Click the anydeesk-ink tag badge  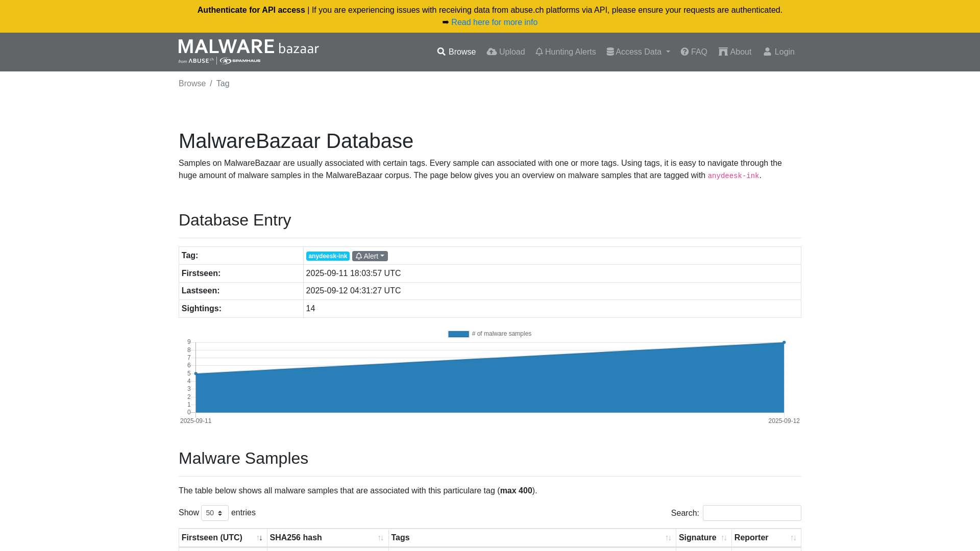click(x=328, y=256)
